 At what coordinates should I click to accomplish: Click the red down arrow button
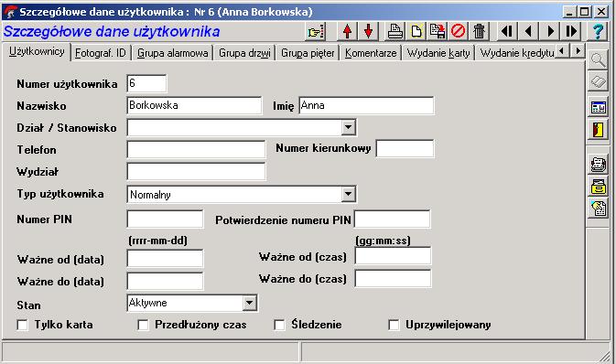click(x=368, y=31)
